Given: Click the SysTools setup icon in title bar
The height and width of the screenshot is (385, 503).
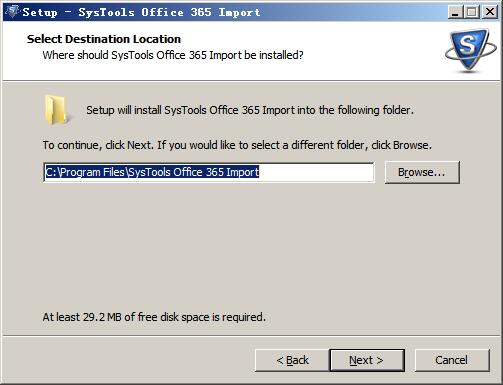Looking at the screenshot, I should point(13,11).
